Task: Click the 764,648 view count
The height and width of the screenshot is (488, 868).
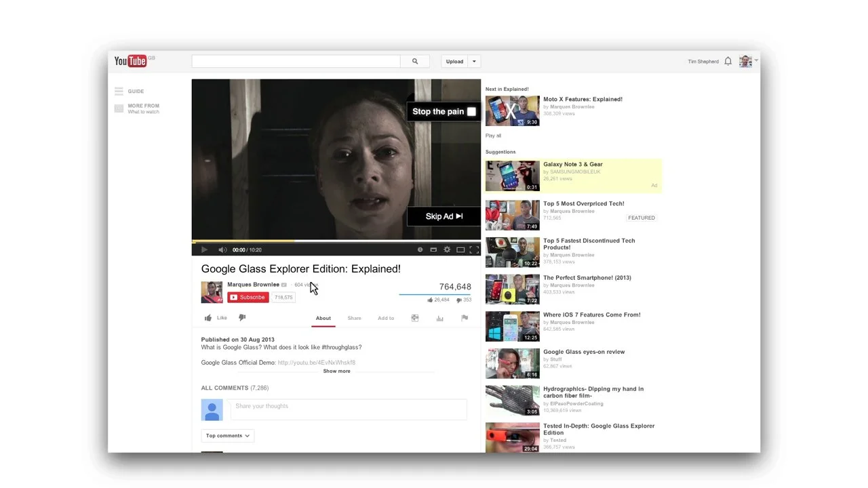Action: point(455,287)
